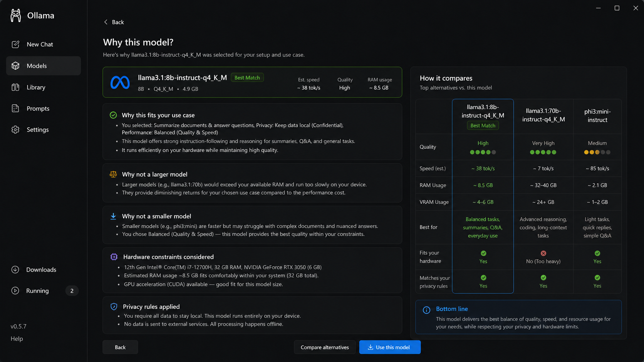Click the New Chat compose icon
Viewport: 644px width, 362px height.
[x=15, y=44]
